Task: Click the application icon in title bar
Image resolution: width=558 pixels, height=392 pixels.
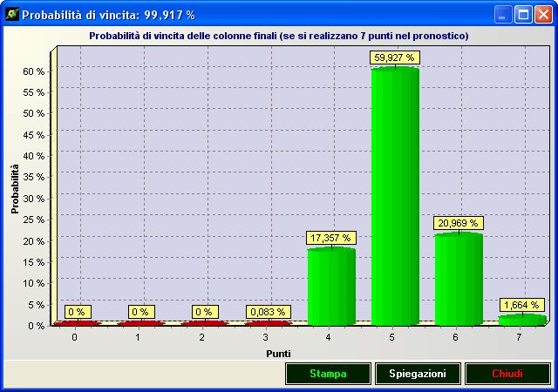Action: pos(11,15)
